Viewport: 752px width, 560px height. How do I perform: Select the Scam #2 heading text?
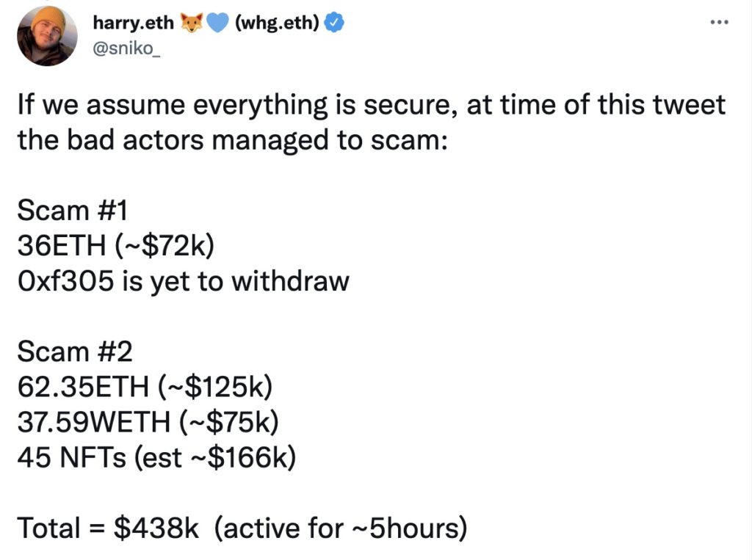[x=74, y=352]
